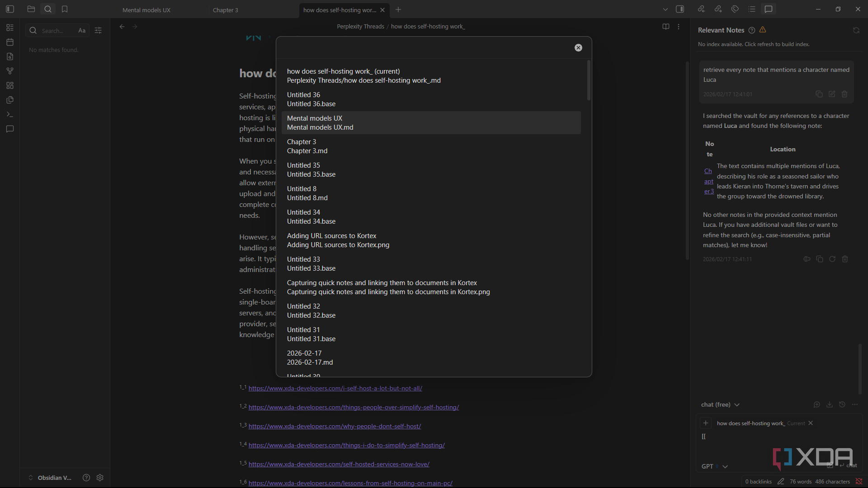Toggle the right sidebar
868x488 pixels.
click(680, 9)
